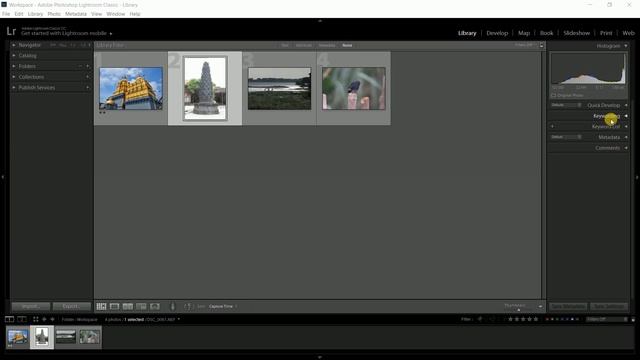The height and width of the screenshot is (360, 640).
Task: Toggle the Original Photo checkbox
Action: [554, 96]
